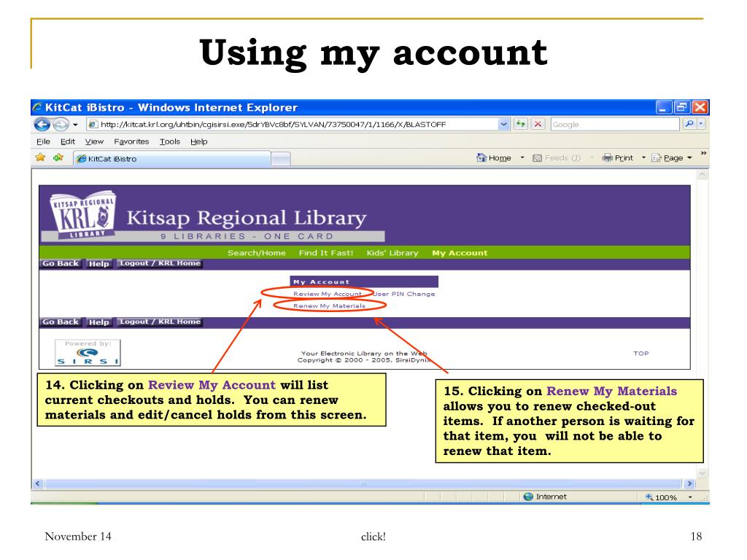
Task: Click the lower Go Back button
Action: click(x=61, y=322)
